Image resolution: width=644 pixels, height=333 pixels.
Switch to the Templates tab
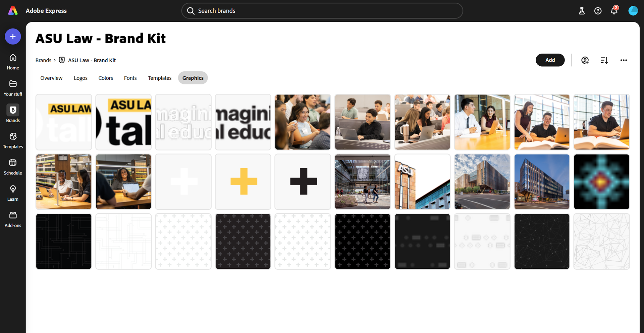point(160,78)
